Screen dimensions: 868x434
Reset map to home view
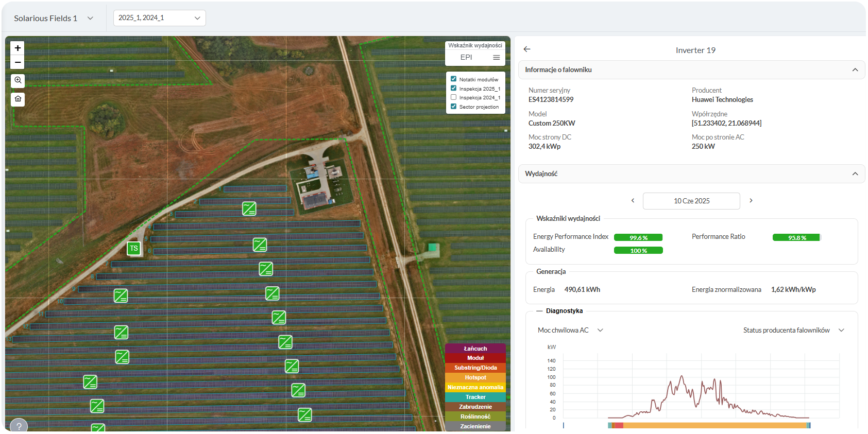pos(18,99)
